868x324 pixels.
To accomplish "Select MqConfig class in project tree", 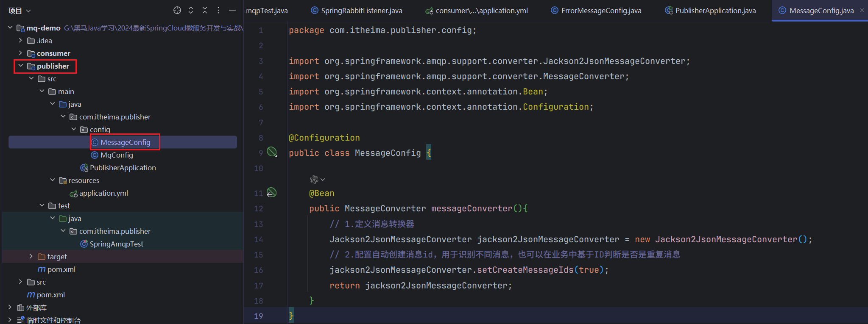I will [x=117, y=155].
